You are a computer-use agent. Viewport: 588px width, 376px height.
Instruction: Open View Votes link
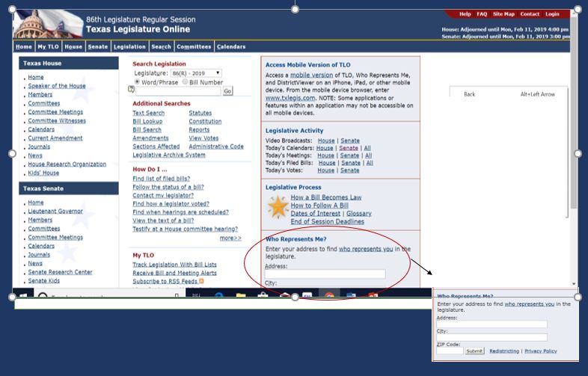tap(203, 138)
